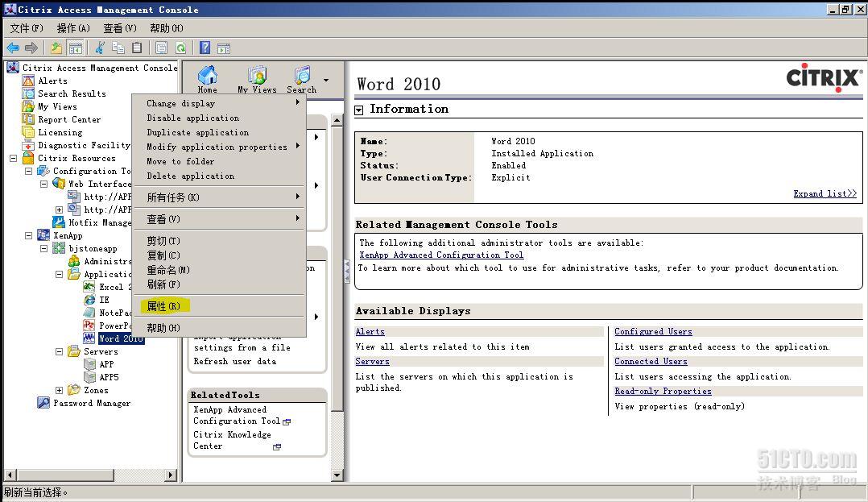Click tree pane horizontal scroll right arrow
This screenshot has width=868, height=502.
171,475
